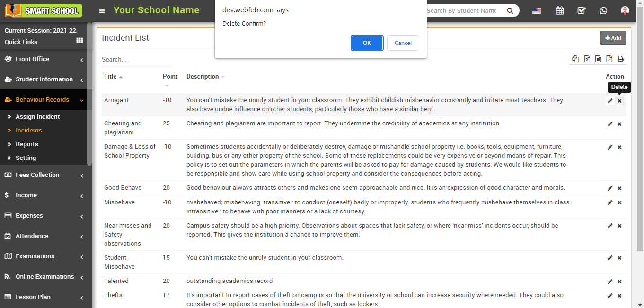Open the Quick Links grid icon
Image resolution: width=644 pixels, height=308 pixels.
tap(79, 41)
